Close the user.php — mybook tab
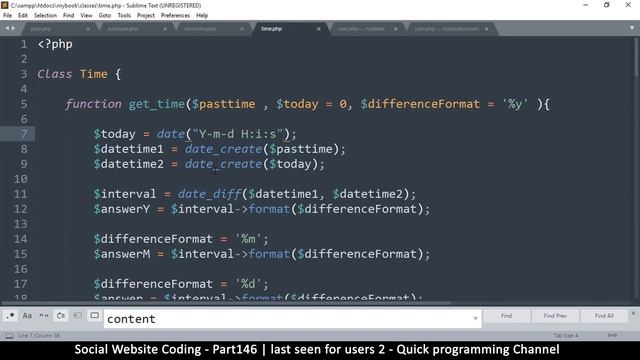The width and height of the screenshot is (640, 360). click(395, 29)
